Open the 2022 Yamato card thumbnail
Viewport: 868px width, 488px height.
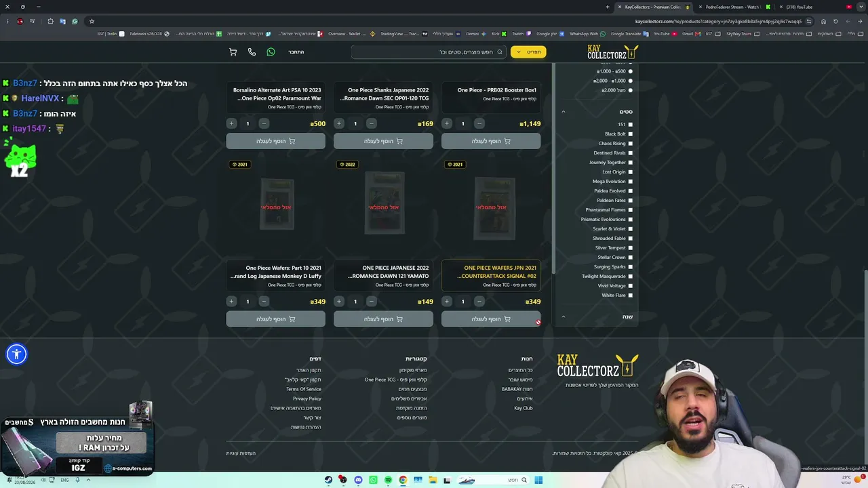[x=384, y=203]
